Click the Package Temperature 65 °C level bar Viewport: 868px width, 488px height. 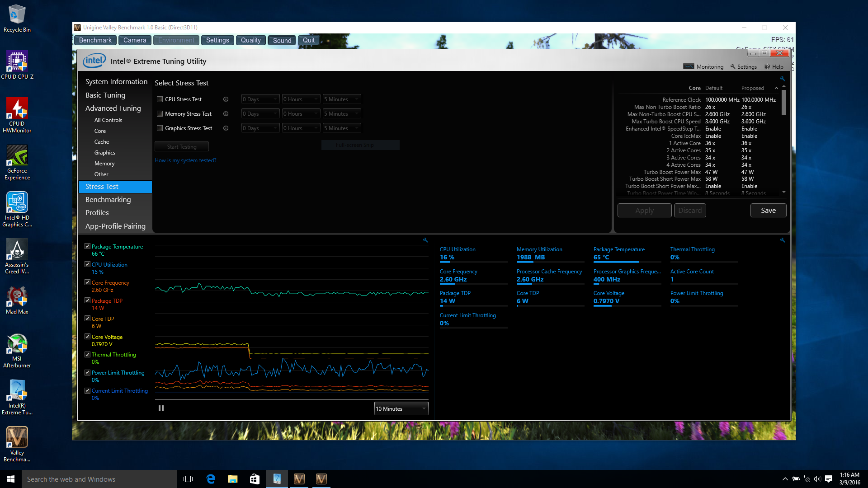[x=627, y=262]
